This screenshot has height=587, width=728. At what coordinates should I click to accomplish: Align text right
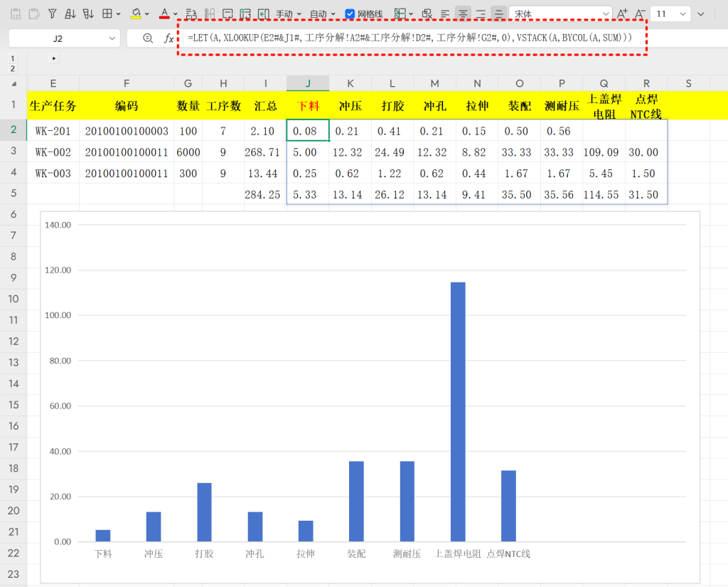(481, 14)
